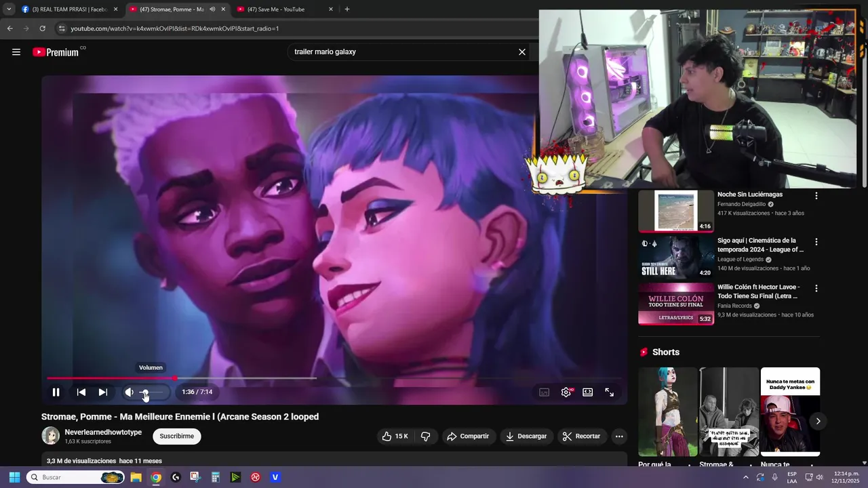Clear the YouTube search text with X
The image size is (868, 488).
[522, 52]
